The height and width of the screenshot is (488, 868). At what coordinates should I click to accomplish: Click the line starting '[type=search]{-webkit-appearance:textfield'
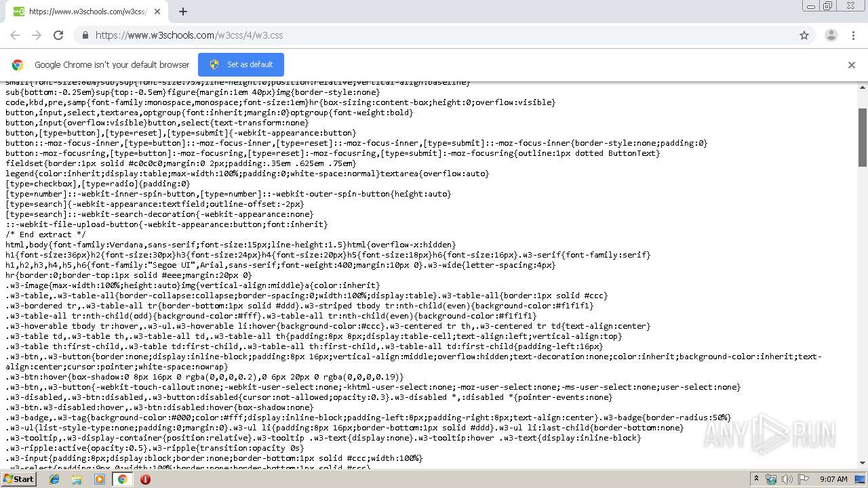pos(155,204)
